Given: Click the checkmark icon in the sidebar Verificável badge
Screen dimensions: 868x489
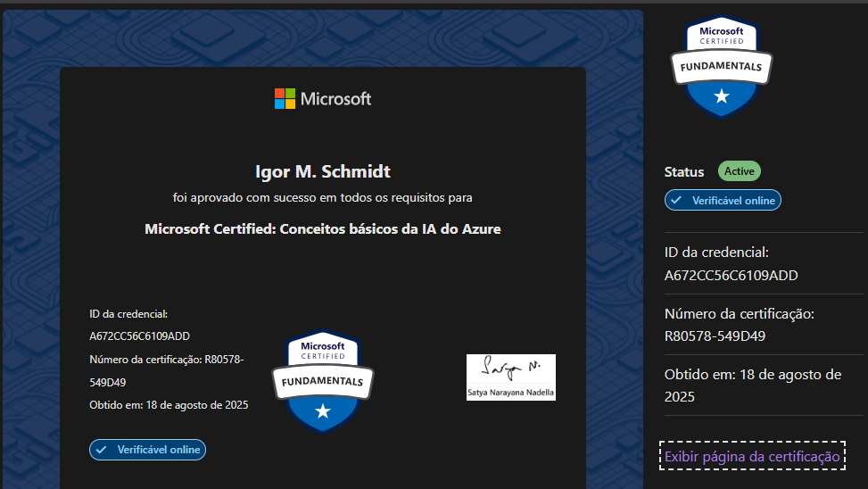Looking at the screenshot, I should tap(677, 200).
